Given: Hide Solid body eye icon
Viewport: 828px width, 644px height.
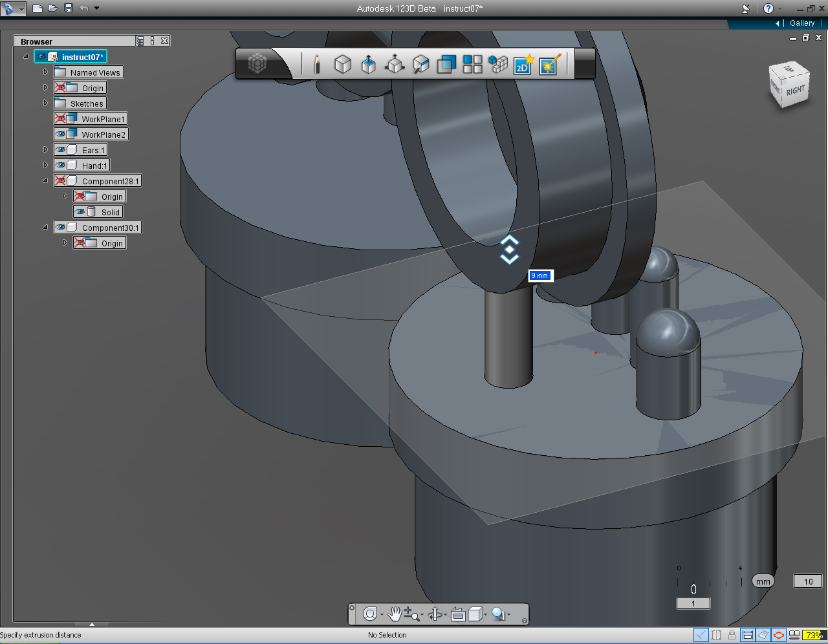Looking at the screenshot, I should (x=80, y=212).
